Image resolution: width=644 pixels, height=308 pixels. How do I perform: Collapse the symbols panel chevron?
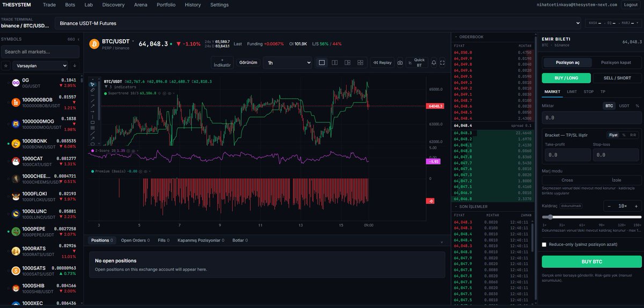[x=79, y=39]
